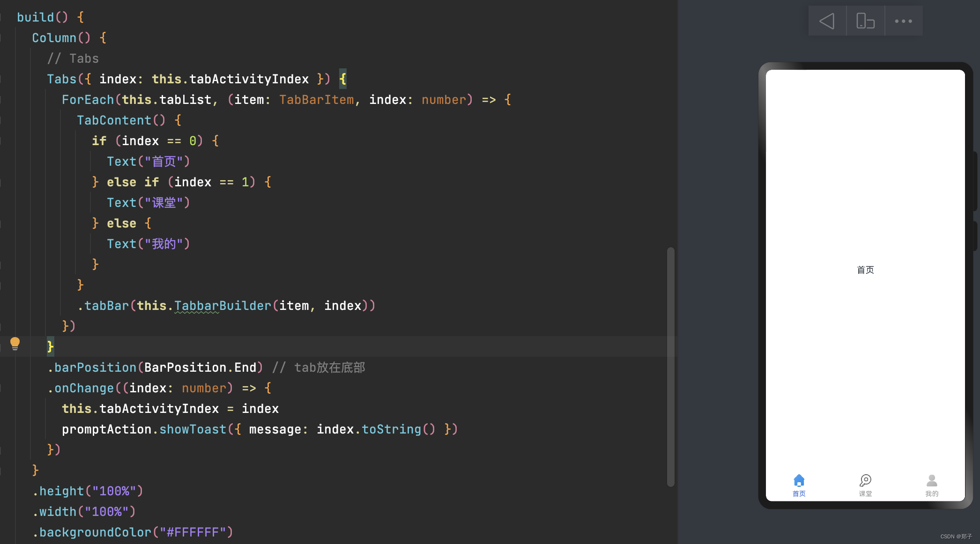Click the underlined TabbarBuilder method name
The image size is (980, 544).
223,306
